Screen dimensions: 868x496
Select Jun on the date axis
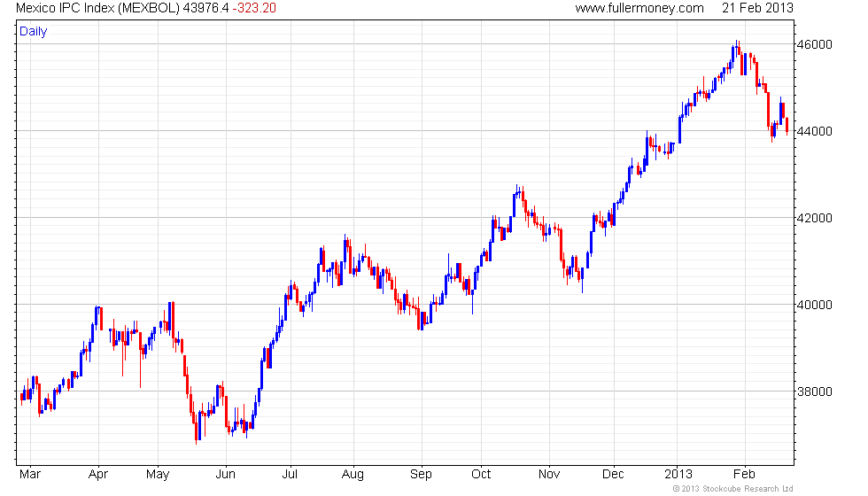coord(225,475)
